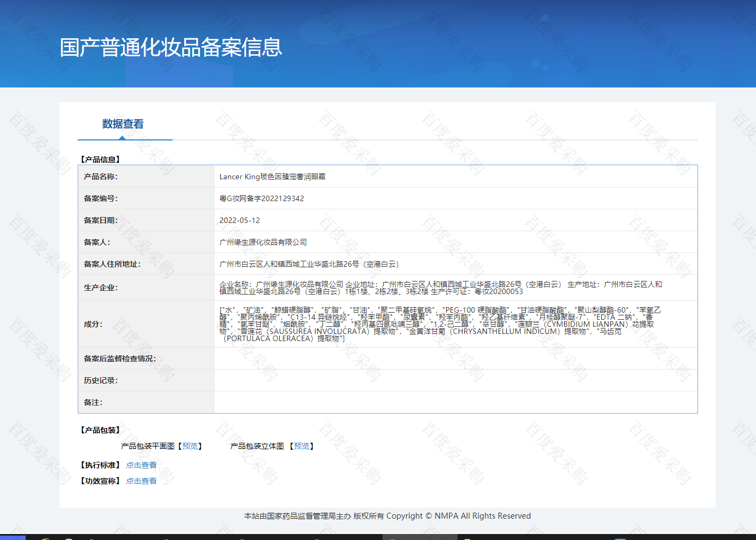The height and width of the screenshot is (540, 756).
Task: Click 广州缘生源化妆品有限公司 in the 备案人 row
Action: [263, 242]
